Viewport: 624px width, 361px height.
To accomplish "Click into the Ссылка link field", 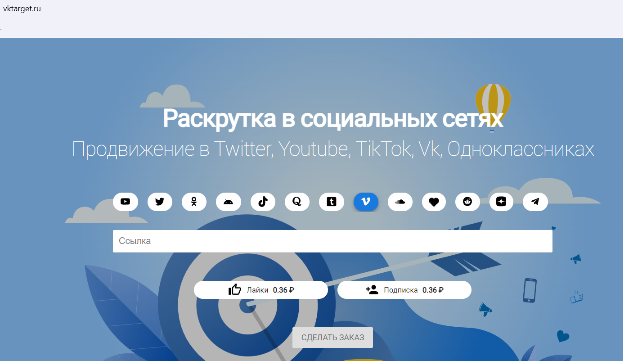I will tap(332, 241).
